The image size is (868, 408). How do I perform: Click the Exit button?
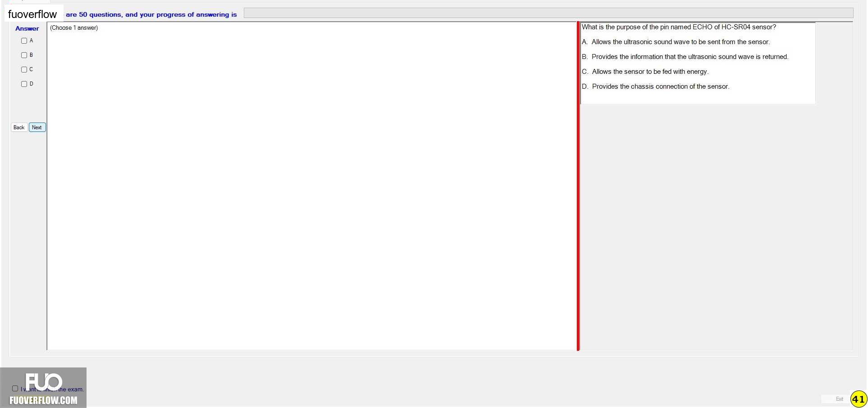coord(839,399)
